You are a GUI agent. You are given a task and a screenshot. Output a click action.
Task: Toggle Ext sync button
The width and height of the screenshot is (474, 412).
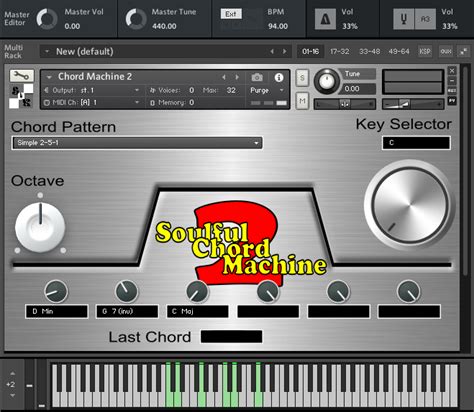[x=231, y=14]
